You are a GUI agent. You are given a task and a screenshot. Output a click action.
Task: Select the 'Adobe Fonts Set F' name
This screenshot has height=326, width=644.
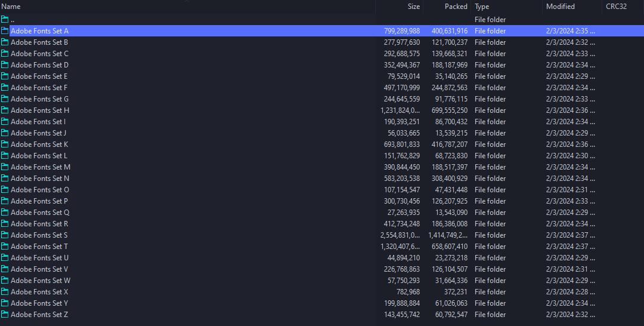tap(39, 88)
